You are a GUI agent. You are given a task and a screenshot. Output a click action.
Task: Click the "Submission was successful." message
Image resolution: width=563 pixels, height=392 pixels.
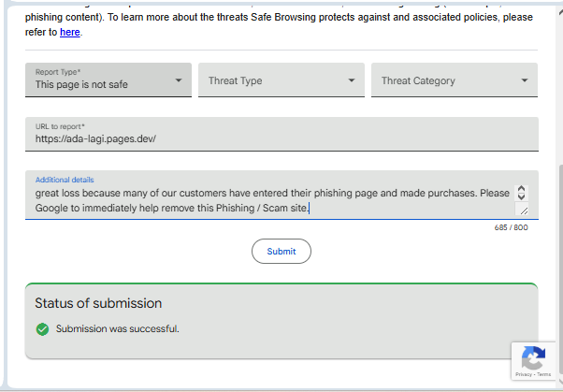pyautogui.click(x=117, y=328)
